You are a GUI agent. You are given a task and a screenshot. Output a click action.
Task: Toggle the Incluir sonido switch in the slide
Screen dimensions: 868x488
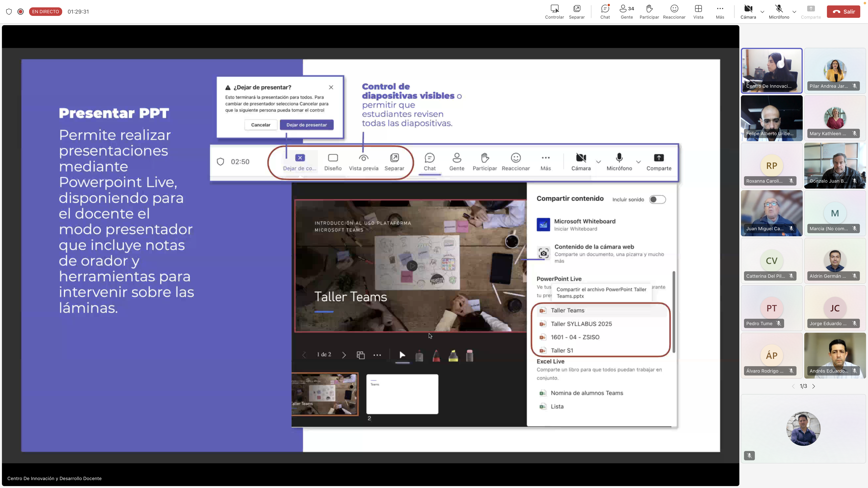[x=657, y=199]
